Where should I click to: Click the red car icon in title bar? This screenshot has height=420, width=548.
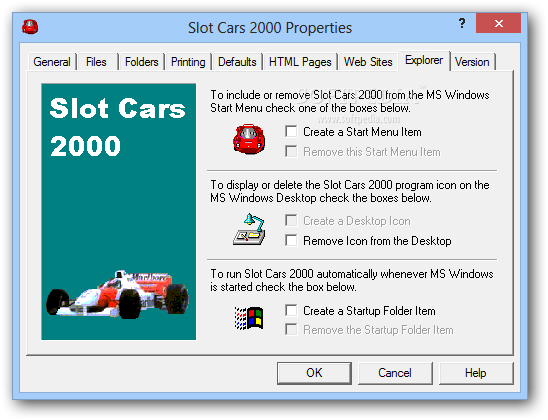(x=30, y=27)
